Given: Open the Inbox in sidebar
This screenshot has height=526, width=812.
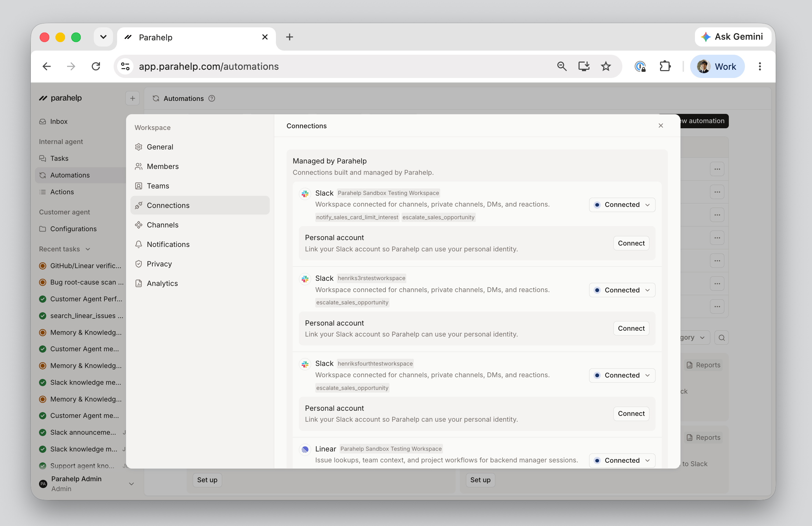Looking at the screenshot, I should 81,121.
